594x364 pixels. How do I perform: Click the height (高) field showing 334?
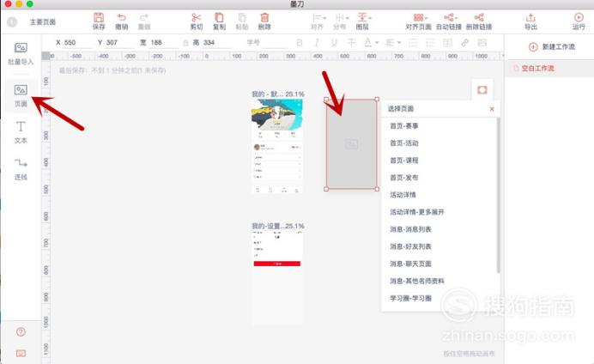pos(216,43)
